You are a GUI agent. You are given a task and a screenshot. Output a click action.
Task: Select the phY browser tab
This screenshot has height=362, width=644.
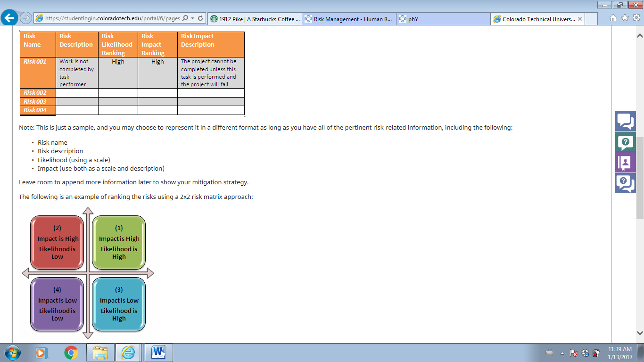(443, 19)
